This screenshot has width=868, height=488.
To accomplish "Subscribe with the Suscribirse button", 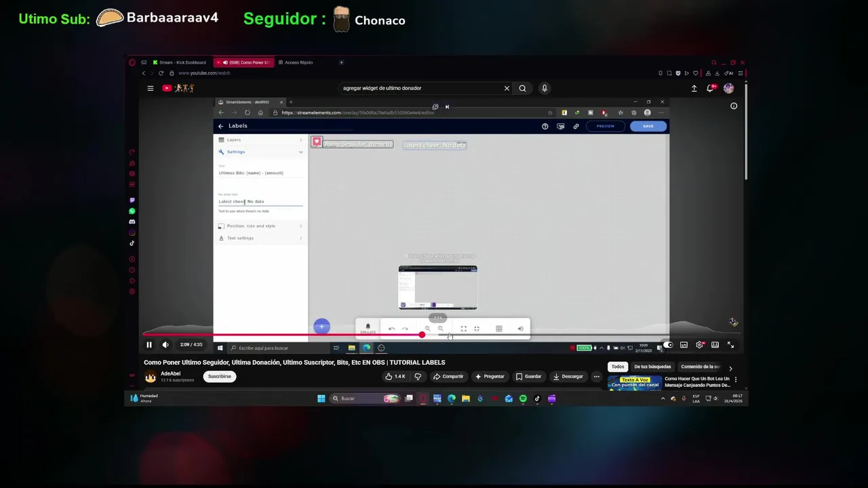I will click(x=219, y=376).
